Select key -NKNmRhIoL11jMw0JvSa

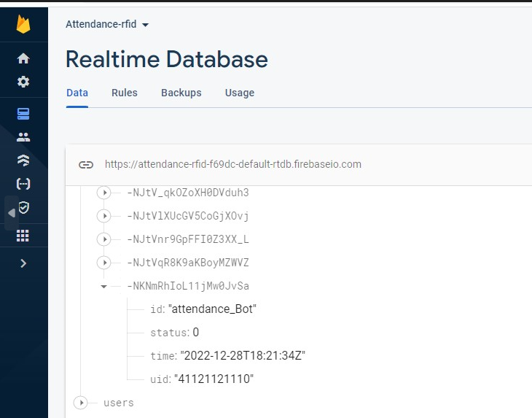188,286
